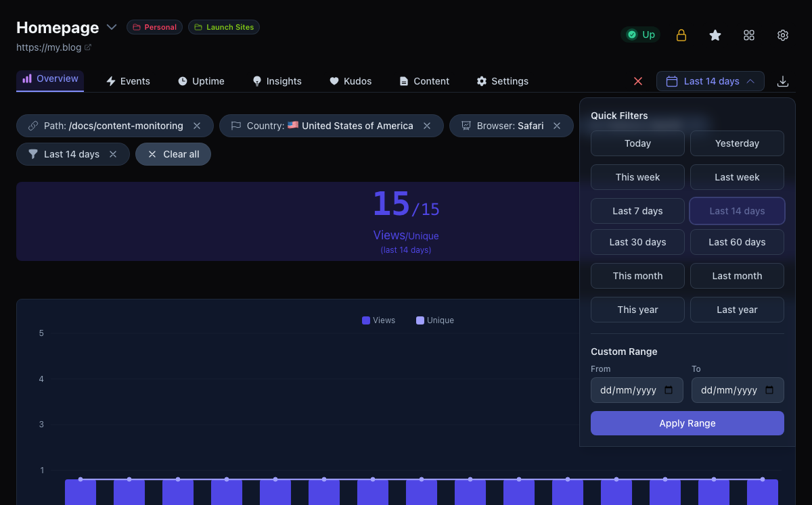
Task: Select the Last month quick filter
Action: click(737, 276)
